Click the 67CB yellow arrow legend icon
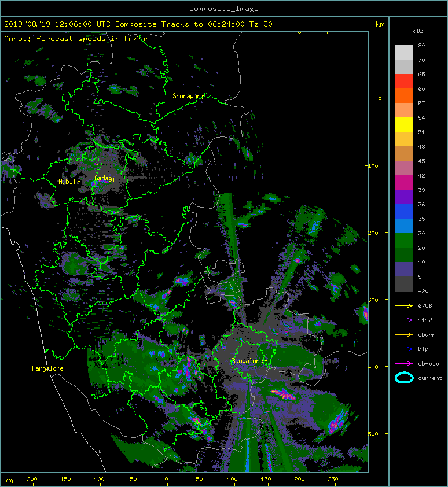 (404, 305)
